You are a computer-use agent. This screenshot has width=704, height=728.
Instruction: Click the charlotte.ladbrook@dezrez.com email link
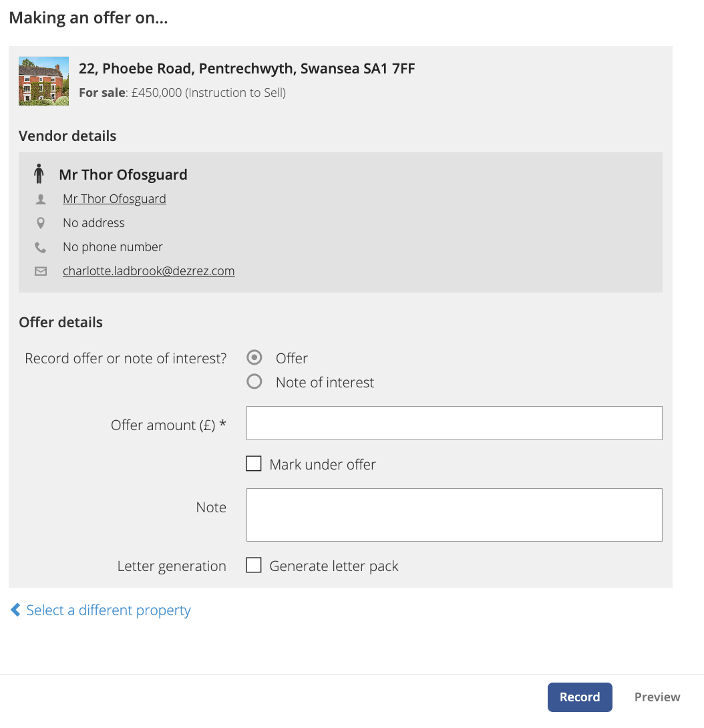[148, 270]
